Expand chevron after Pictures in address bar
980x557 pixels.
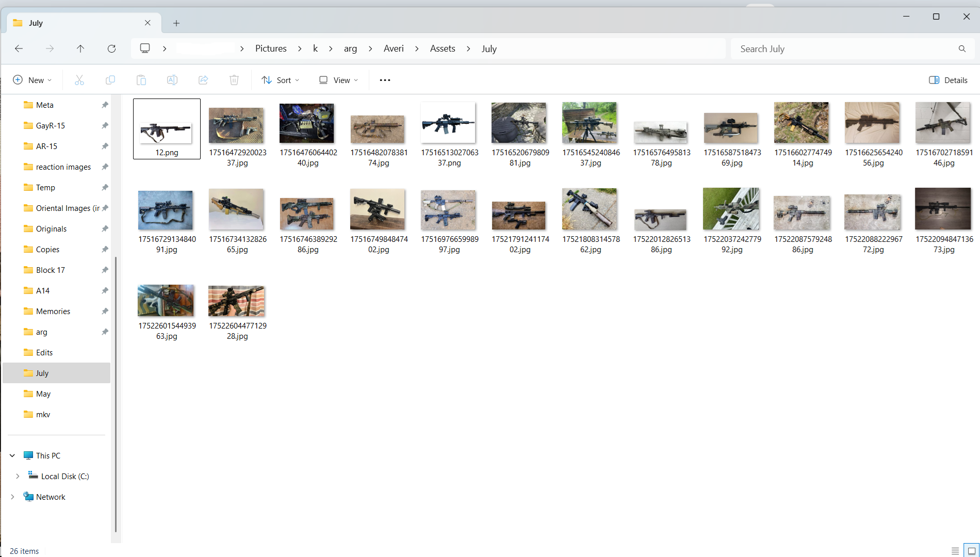(300, 48)
